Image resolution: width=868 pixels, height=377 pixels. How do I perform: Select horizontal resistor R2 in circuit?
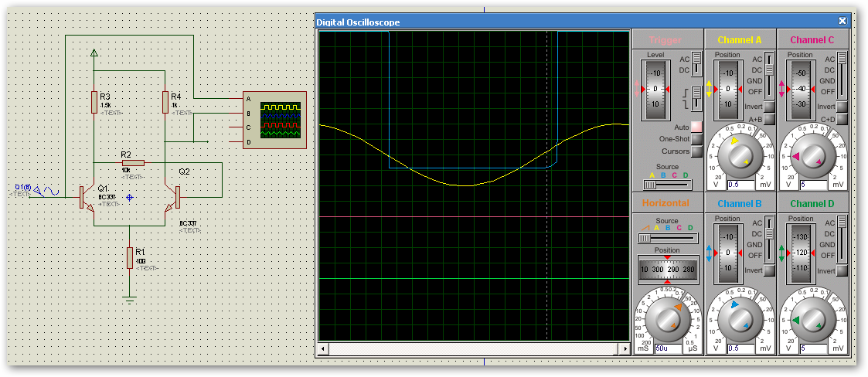[x=132, y=163]
